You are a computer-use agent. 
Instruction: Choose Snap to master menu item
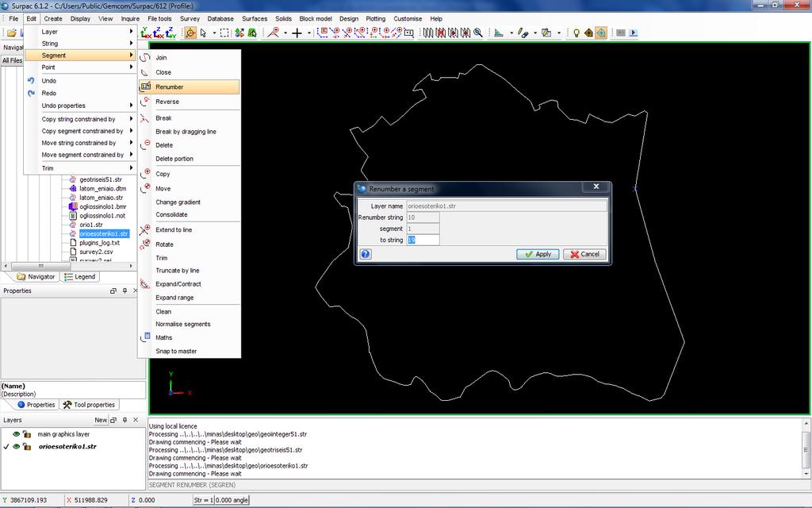190,351
